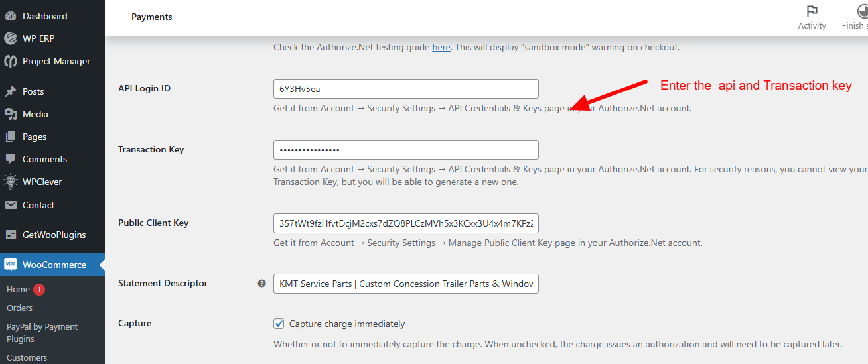Viewport: 868px width, 364px height.
Task: Click the API Login ID label
Action: point(144,89)
